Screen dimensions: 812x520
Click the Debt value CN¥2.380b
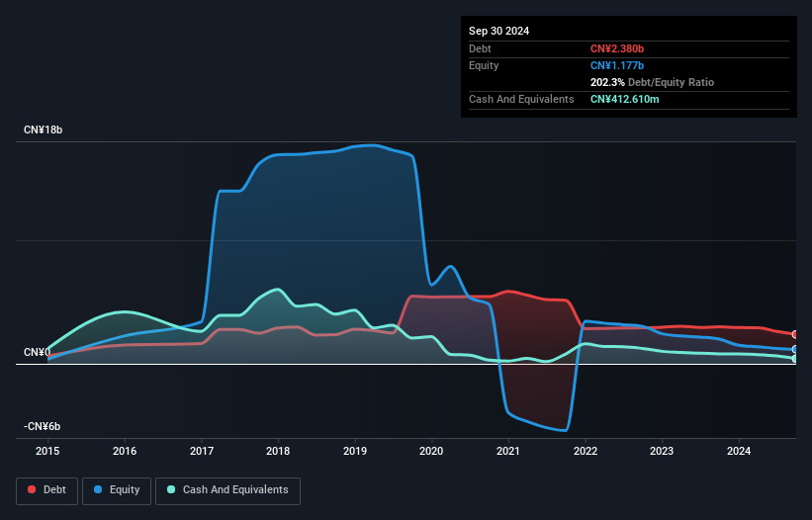tap(617, 48)
